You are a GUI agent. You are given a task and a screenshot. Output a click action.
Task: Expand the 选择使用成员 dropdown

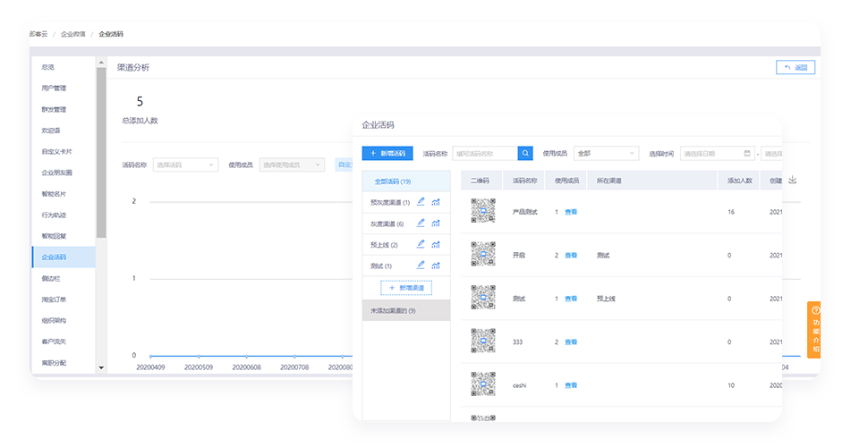pos(292,164)
